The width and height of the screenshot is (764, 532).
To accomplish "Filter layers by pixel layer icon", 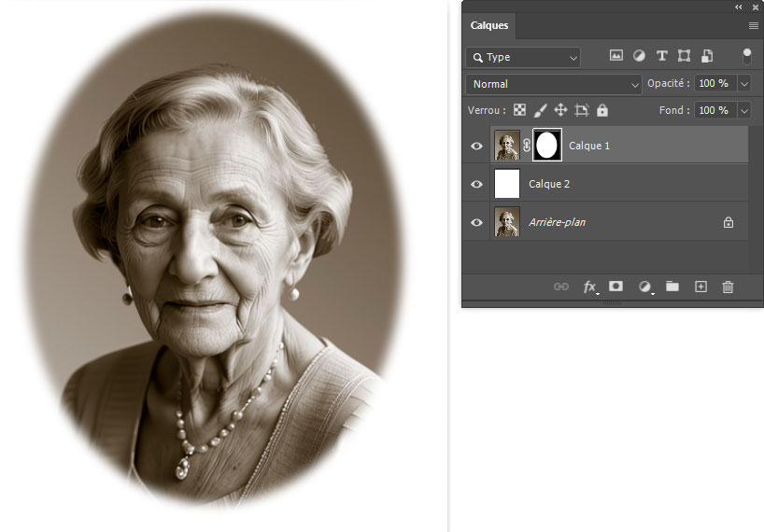I will (615, 55).
